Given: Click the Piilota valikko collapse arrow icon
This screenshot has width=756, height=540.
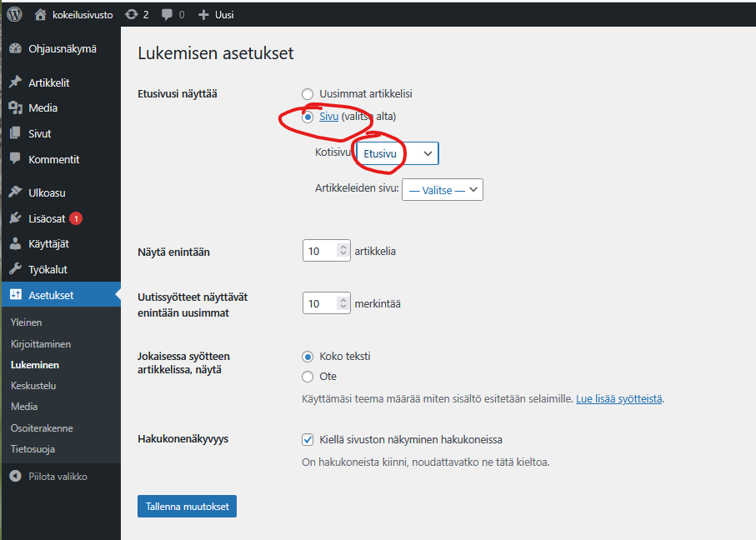Looking at the screenshot, I should click(x=16, y=476).
